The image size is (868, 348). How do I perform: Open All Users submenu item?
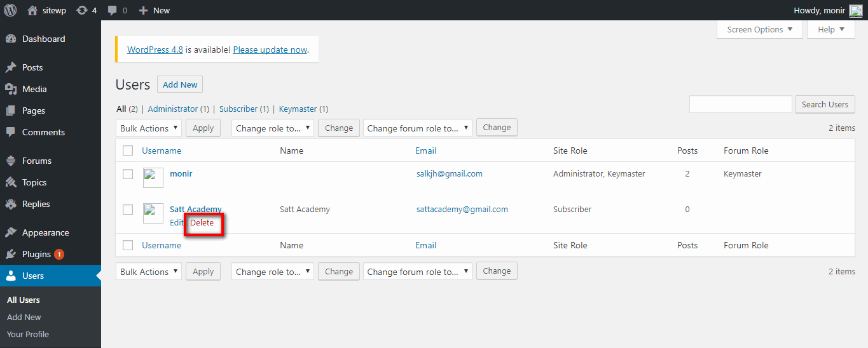coord(24,300)
